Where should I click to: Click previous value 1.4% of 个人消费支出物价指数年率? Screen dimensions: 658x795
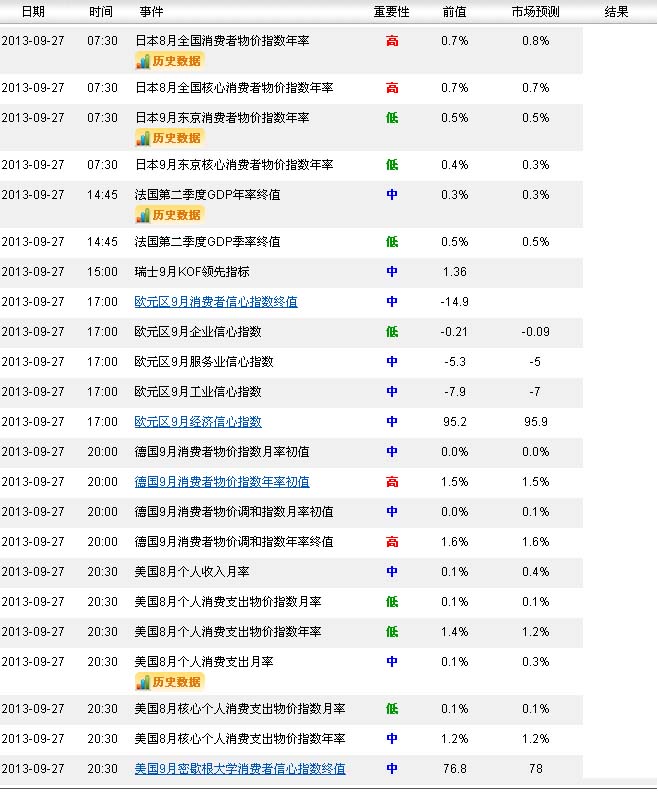(x=455, y=632)
